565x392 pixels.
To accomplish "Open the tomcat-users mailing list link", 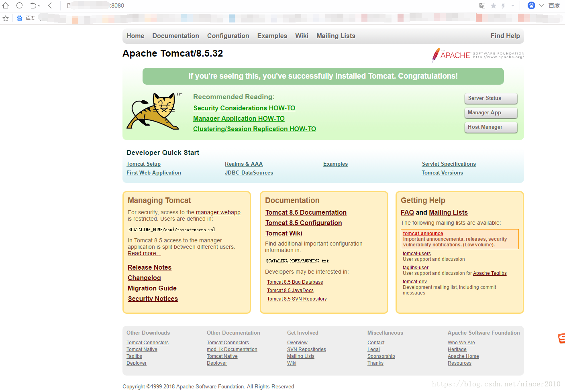I will [x=417, y=254].
